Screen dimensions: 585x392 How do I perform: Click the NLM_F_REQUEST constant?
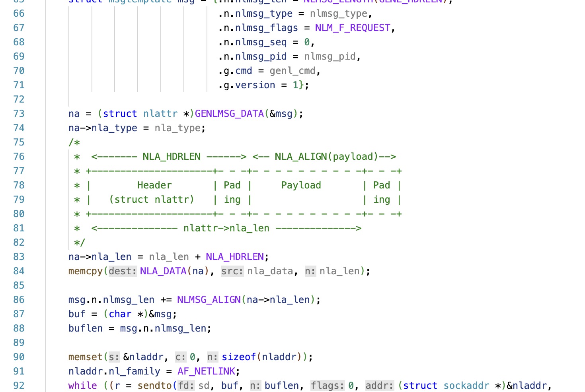[353, 28]
